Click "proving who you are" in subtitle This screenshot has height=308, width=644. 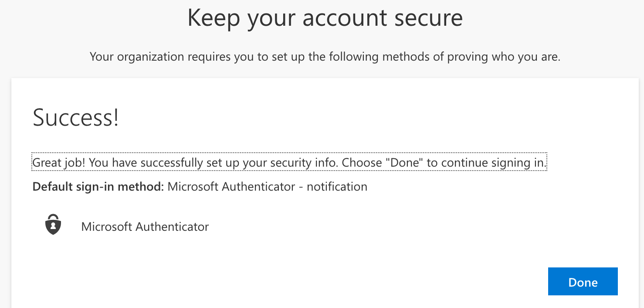(x=504, y=57)
